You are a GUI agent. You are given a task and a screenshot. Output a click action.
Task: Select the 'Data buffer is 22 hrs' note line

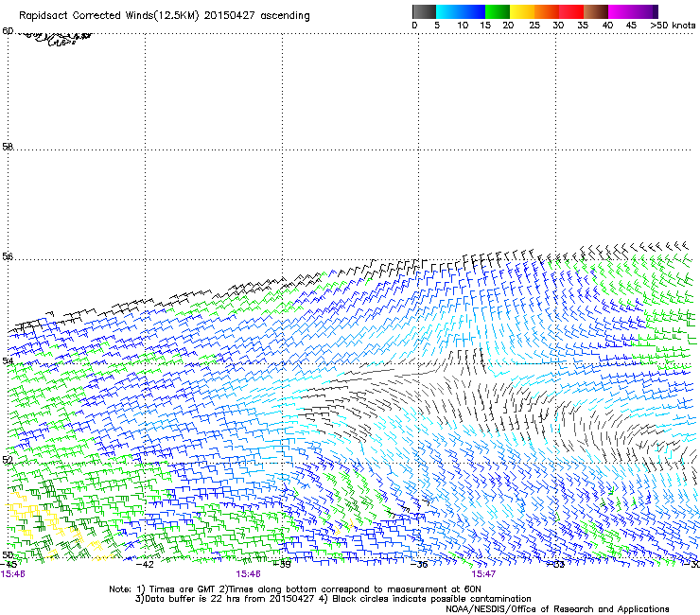coord(334,599)
